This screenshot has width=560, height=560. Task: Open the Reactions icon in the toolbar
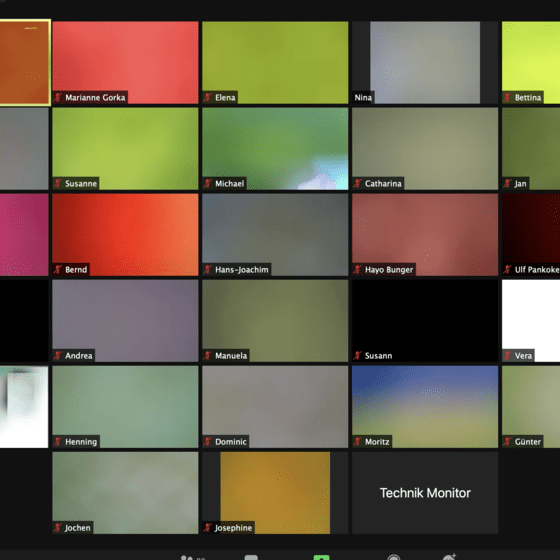(x=449, y=557)
